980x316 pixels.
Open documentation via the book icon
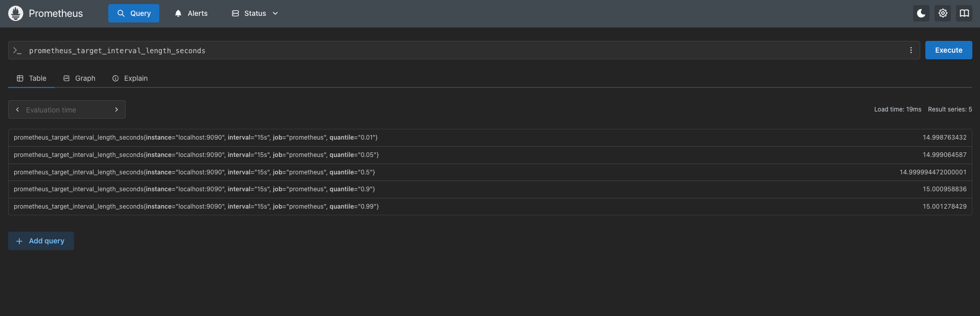(x=964, y=13)
